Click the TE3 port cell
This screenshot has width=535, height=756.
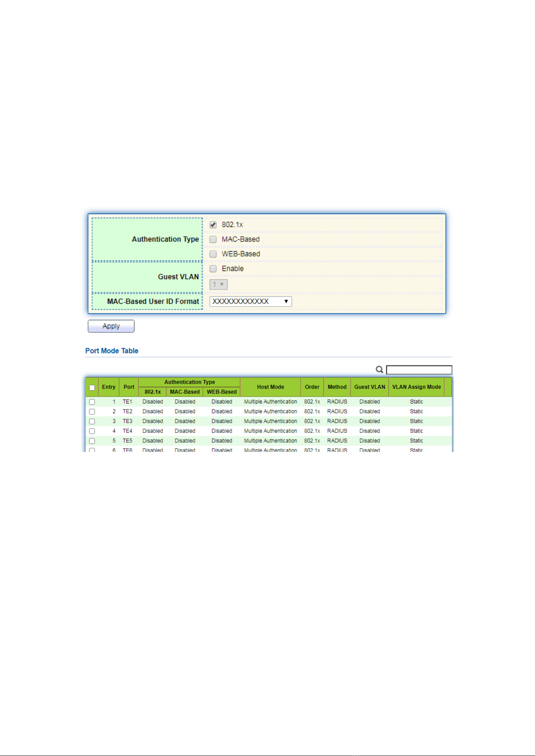click(127, 421)
